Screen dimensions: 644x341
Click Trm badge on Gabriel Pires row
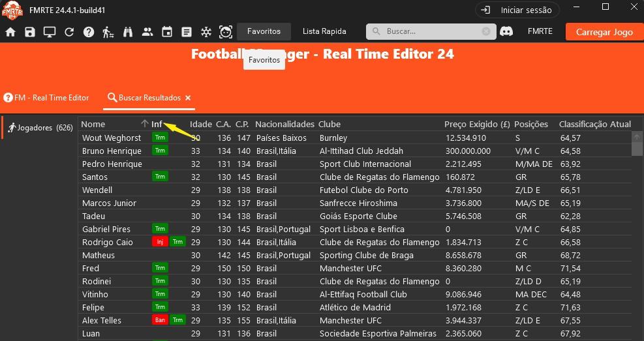click(x=160, y=229)
